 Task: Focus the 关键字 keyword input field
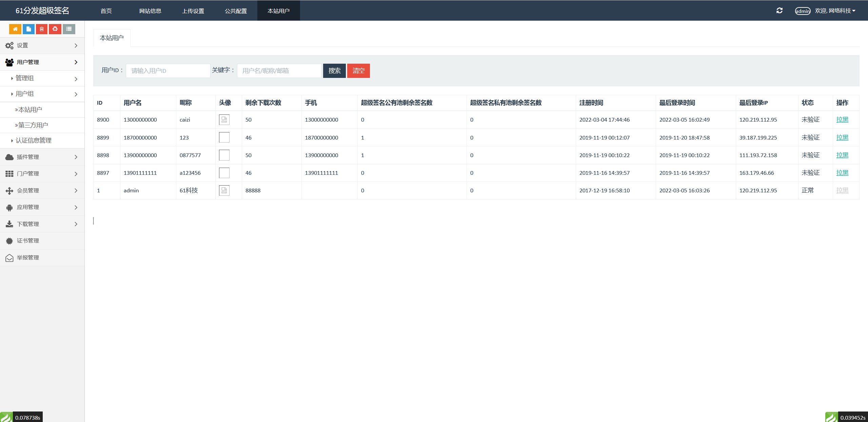point(279,71)
